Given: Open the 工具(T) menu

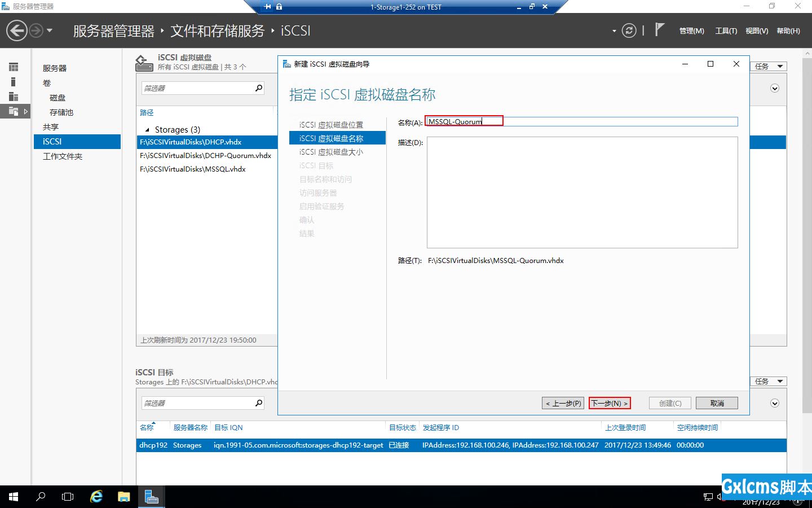Looking at the screenshot, I should [726, 31].
